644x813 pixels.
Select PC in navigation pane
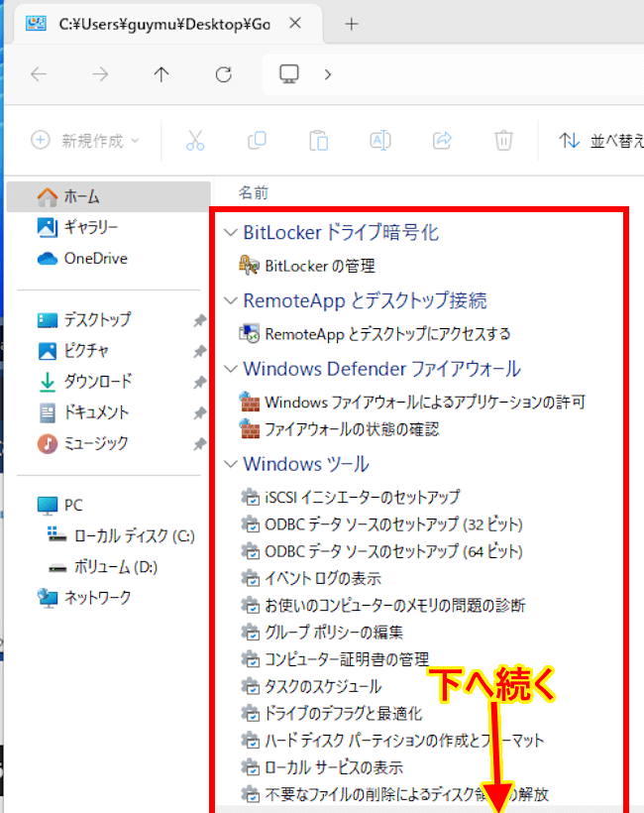(x=60, y=505)
